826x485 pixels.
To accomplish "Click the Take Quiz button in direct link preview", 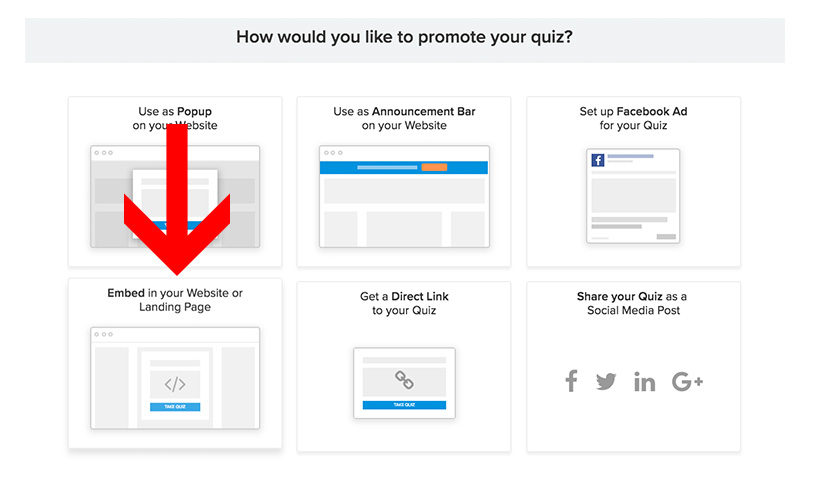I will tap(404, 405).
